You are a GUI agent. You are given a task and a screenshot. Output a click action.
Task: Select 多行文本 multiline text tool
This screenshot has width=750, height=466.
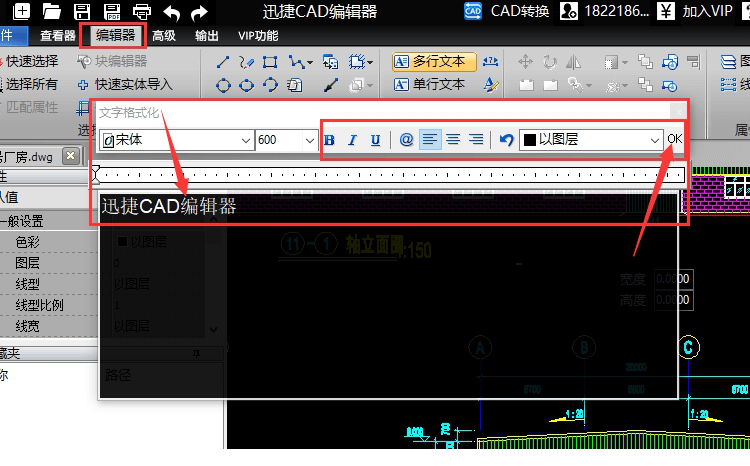pyautogui.click(x=434, y=62)
